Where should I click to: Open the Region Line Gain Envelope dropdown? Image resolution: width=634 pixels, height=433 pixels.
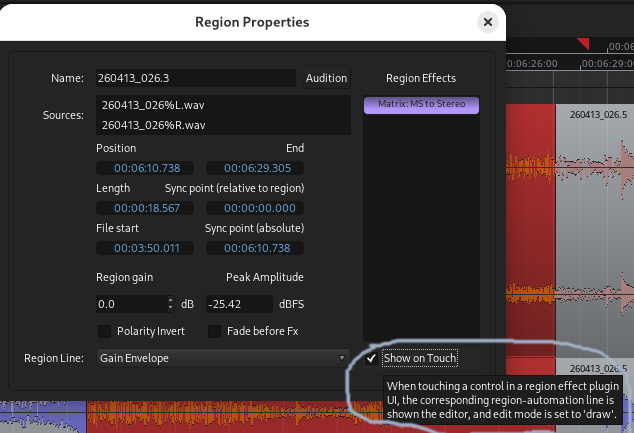click(223, 358)
